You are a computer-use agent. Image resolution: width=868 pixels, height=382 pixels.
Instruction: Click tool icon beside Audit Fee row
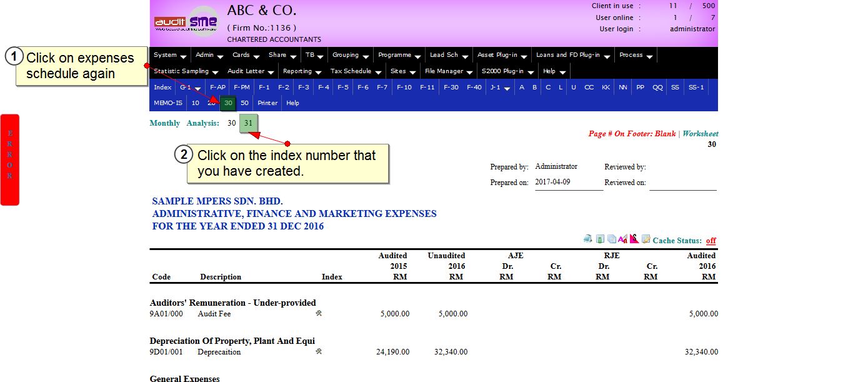(319, 313)
